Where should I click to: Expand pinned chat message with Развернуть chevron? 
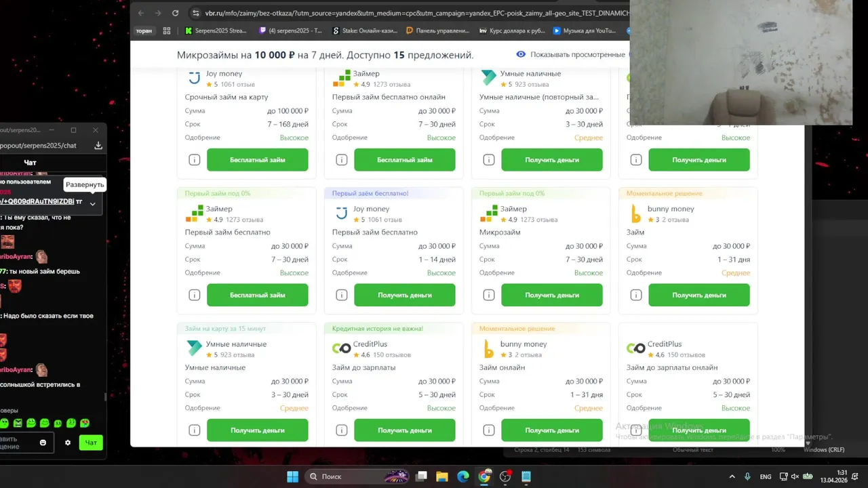[x=93, y=203]
